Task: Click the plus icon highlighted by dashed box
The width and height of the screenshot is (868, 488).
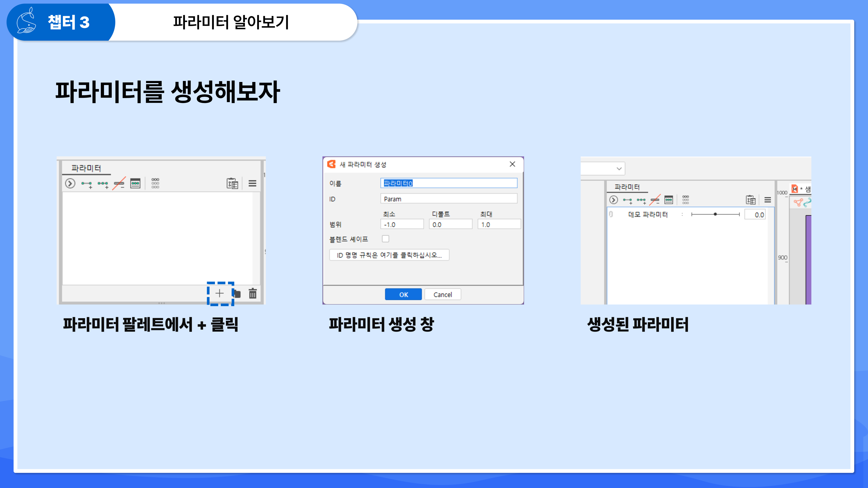Action: click(x=219, y=293)
